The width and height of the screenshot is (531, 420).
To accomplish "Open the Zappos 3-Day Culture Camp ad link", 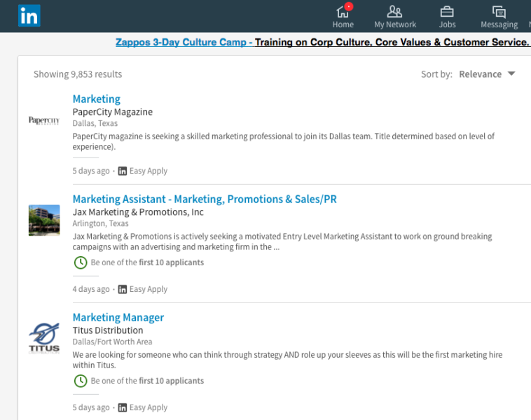I will point(322,42).
